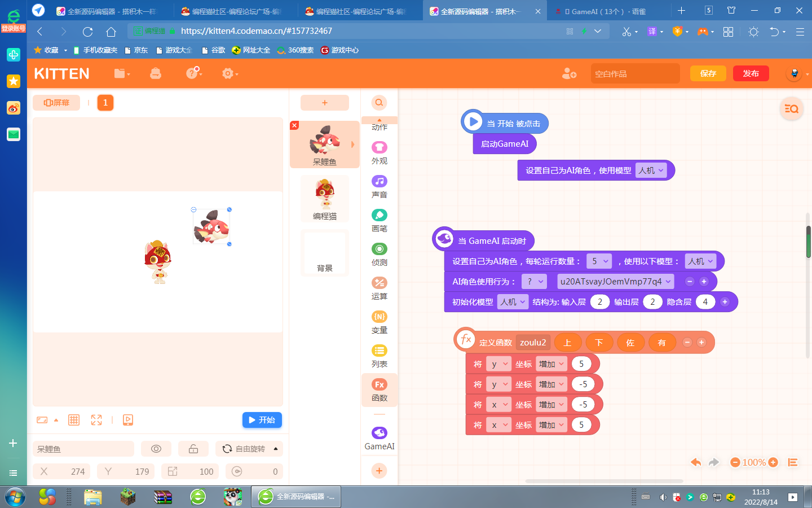Click the browser home icon

coord(111,32)
